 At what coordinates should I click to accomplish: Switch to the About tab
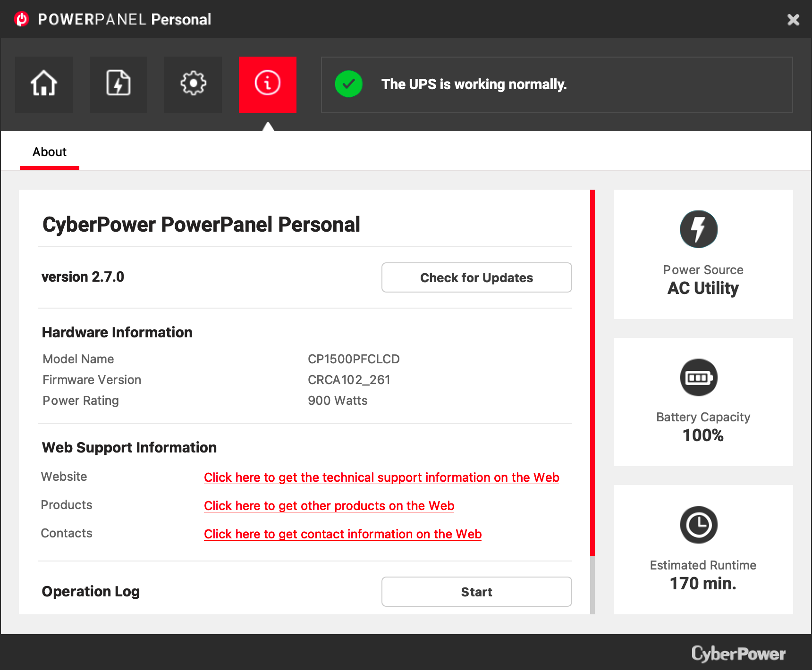click(x=50, y=152)
